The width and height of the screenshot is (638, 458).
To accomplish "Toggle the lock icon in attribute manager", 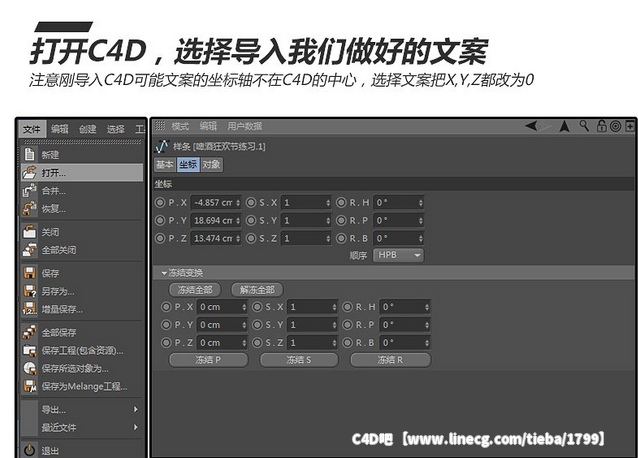I will click(601, 126).
